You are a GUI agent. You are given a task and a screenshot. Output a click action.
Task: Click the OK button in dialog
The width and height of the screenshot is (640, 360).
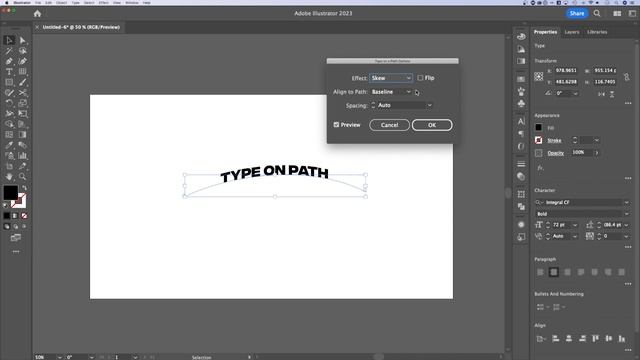(x=432, y=125)
